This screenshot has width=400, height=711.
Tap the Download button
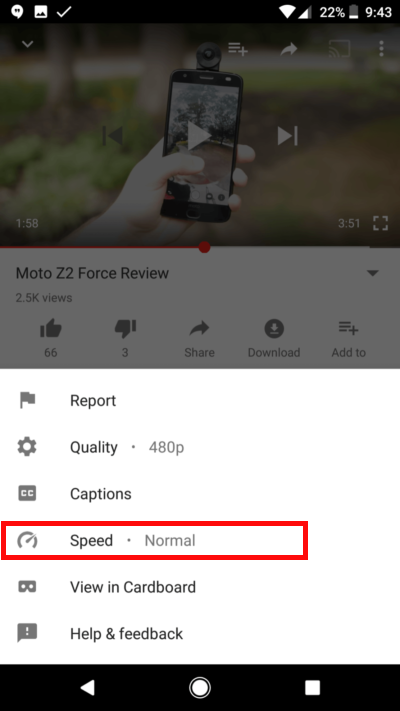(x=274, y=338)
